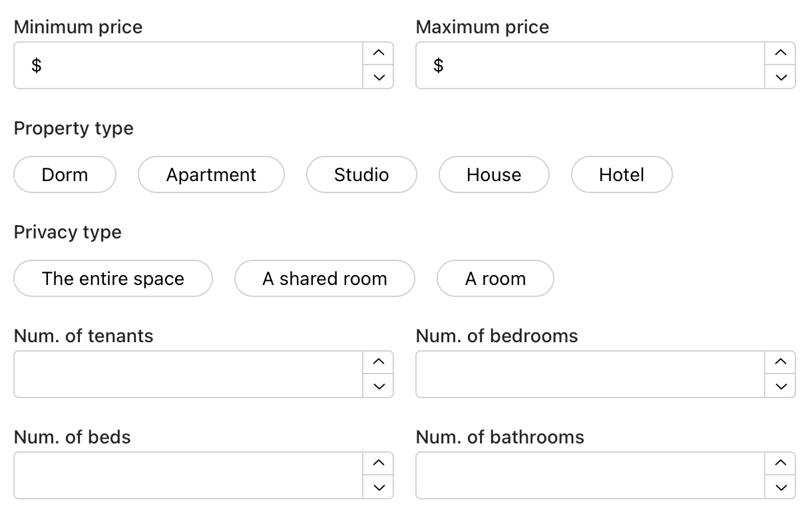This screenshot has width=812, height=526.
Task: Decrease the number of bedrooms
Action: point(781,386)
